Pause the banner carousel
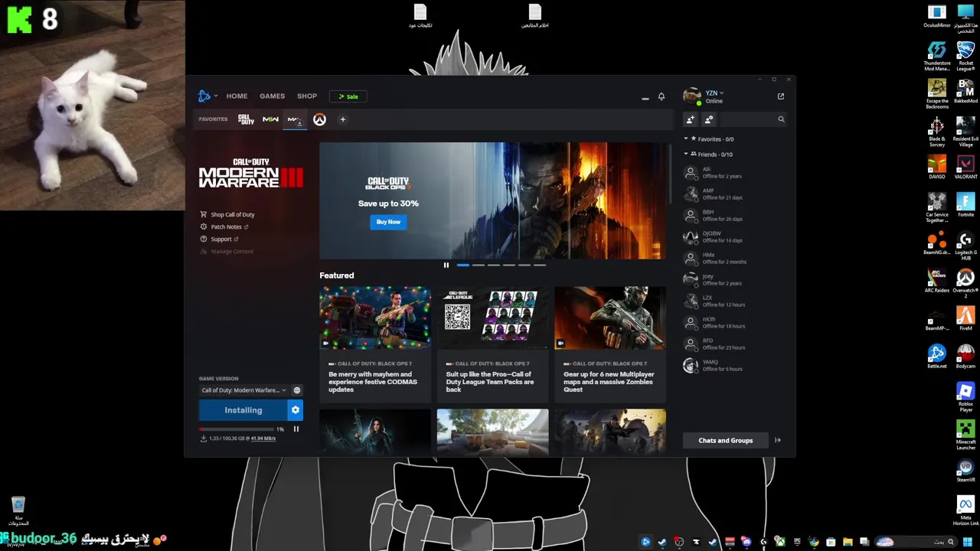The image size is (980, 551). [x=446, y=266]
